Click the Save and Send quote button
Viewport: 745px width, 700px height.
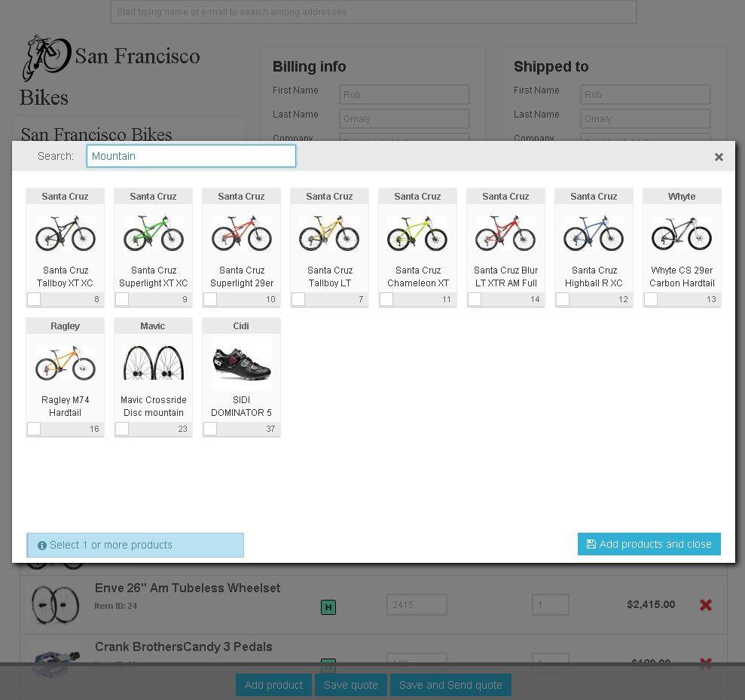[x=450, y=685]
